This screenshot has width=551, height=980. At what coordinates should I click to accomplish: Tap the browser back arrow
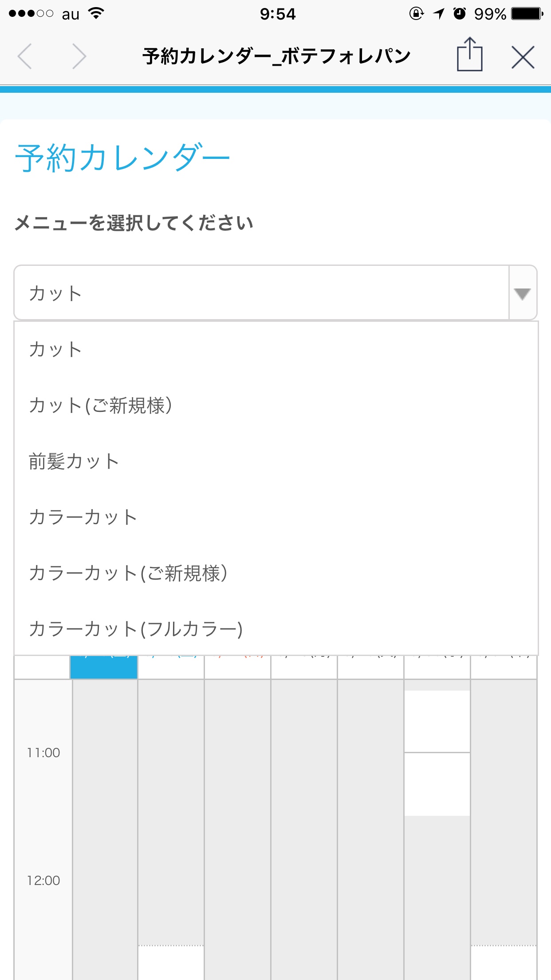(25, 56)
